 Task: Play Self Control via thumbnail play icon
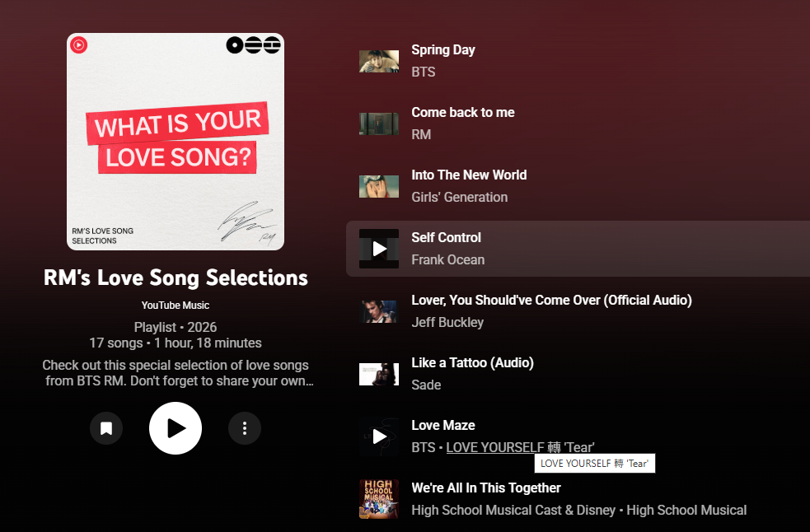379,249
